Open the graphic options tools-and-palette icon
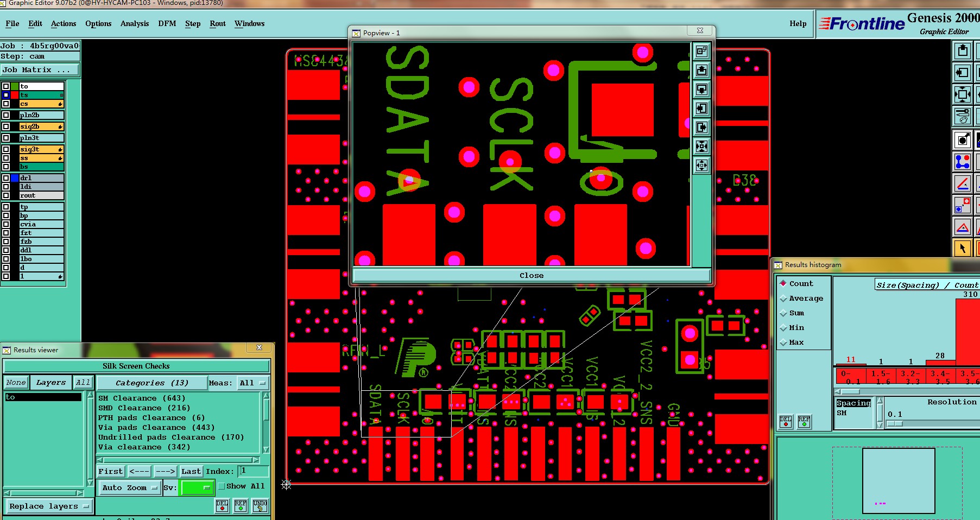 963,116
